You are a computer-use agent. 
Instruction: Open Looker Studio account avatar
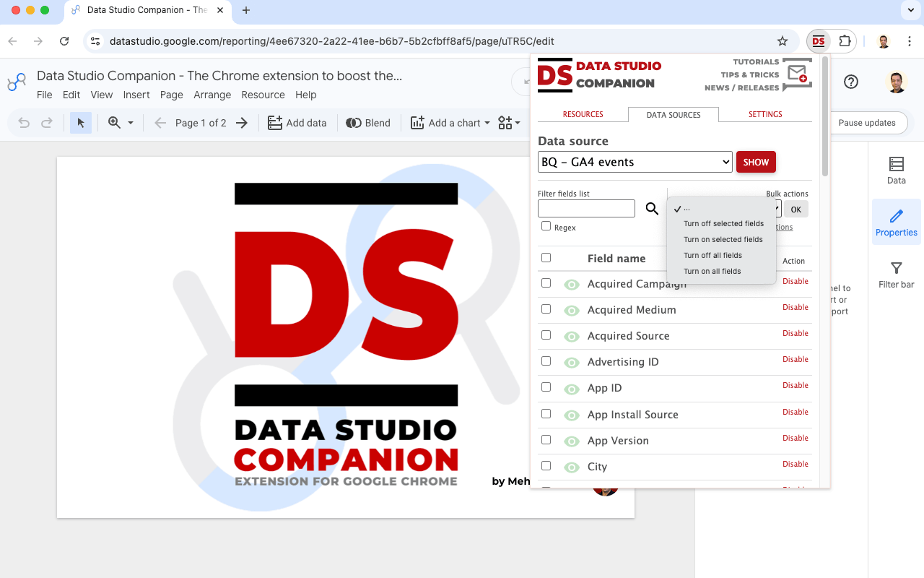coord(897,82)
